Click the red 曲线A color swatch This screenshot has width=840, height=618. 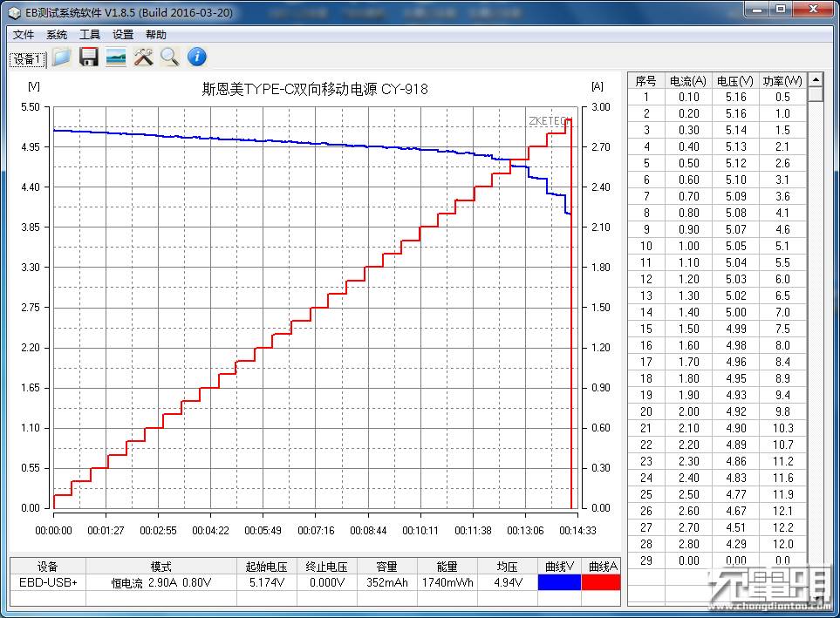point(601,582)
